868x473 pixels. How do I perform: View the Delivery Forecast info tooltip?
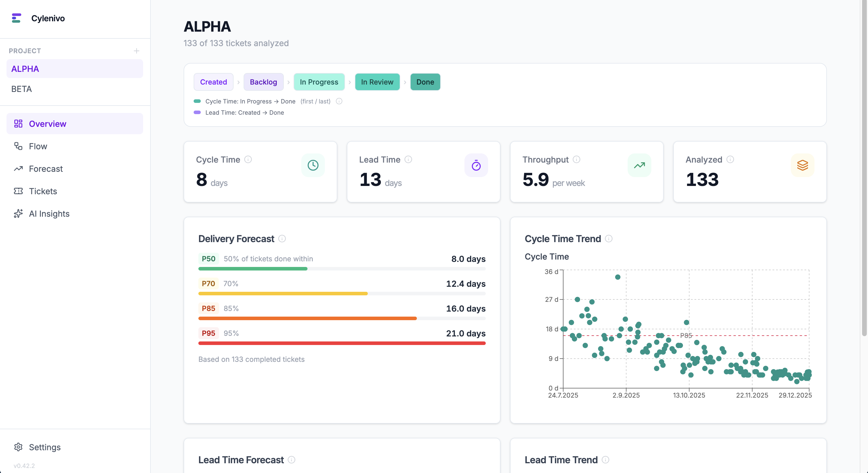pyautogui.click(x=282, y=239)
